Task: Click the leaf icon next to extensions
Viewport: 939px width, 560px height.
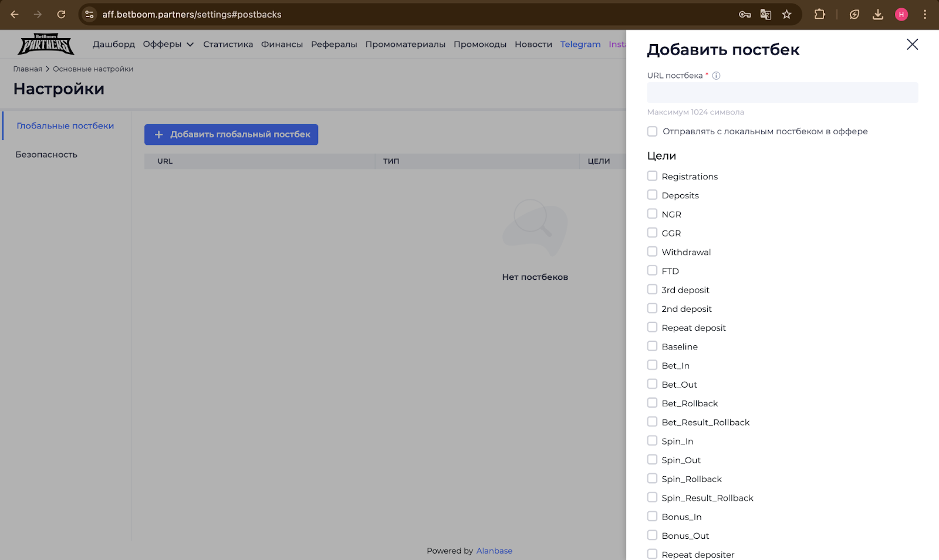Action: [x=854, y=15]
